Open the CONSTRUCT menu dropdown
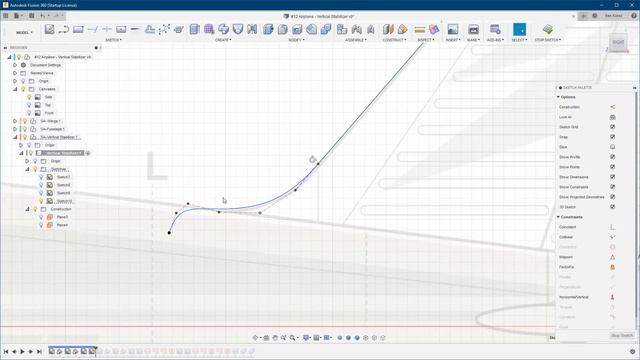This screenshot has width=640, height=360. (394, 40)
